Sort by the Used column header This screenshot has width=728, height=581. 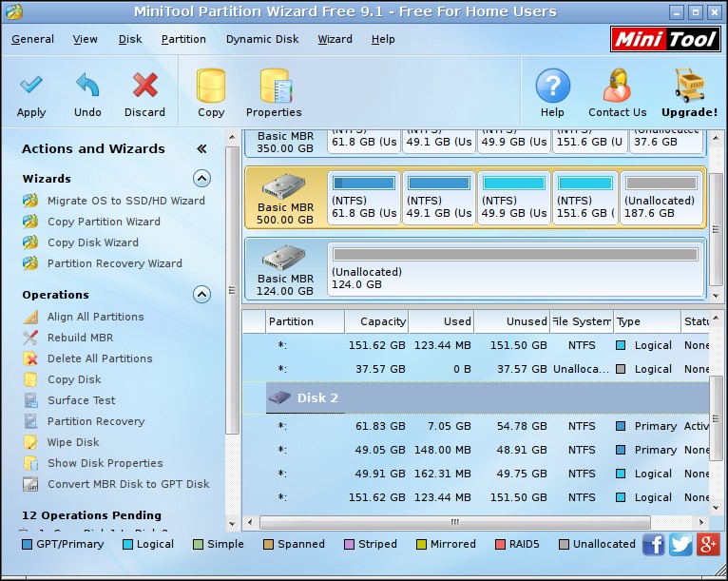[442, 321]
